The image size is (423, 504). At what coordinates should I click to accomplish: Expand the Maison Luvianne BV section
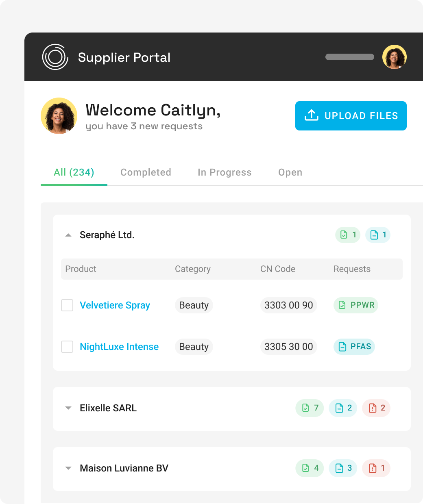68,468
